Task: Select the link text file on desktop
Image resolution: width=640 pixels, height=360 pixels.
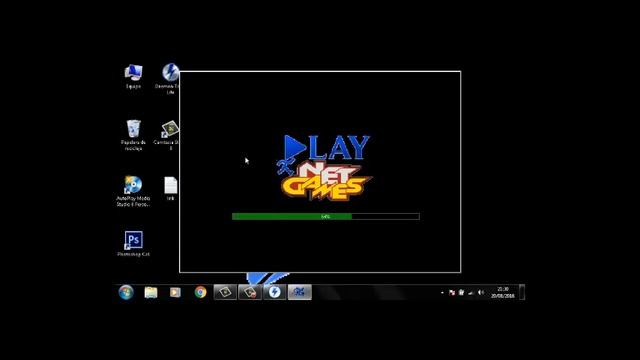Action: pos(170,188)
